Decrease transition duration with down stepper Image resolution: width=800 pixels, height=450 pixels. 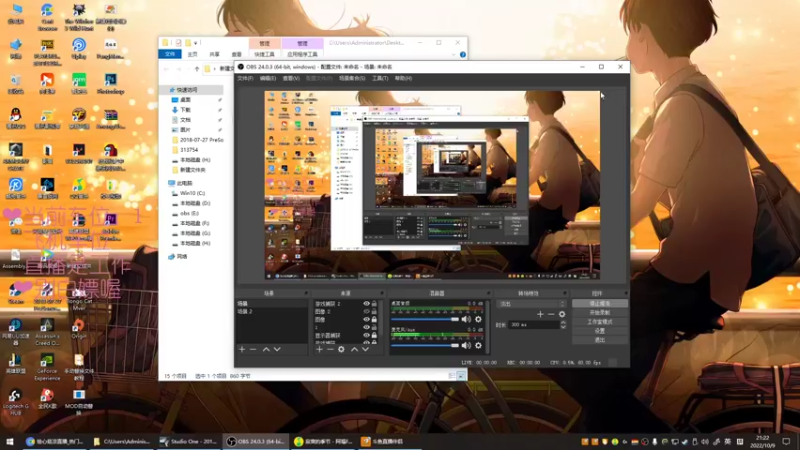coord(563,327)
